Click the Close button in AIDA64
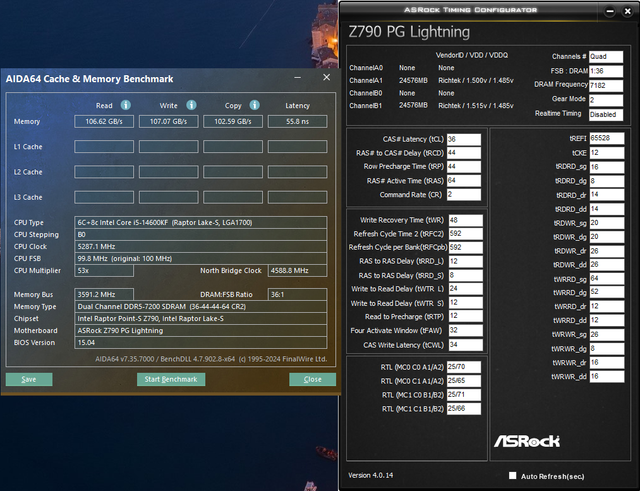Viewport: 640px width, 491px height. [313, 379]
